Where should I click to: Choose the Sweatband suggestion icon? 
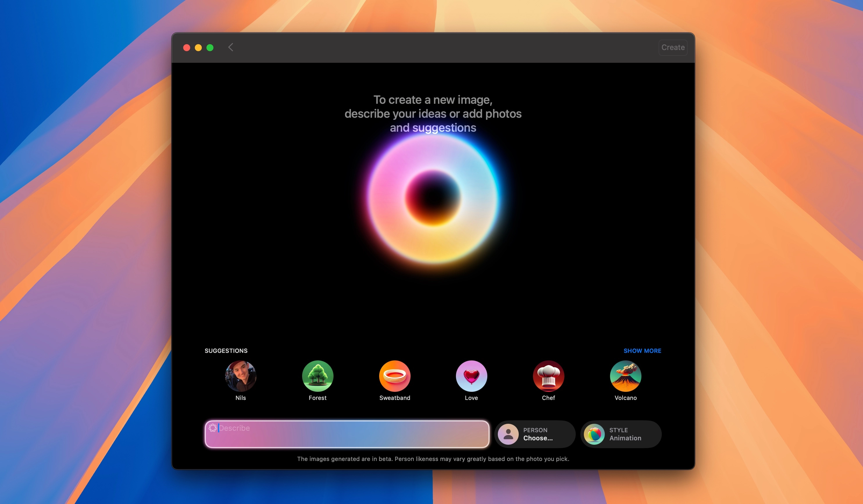tap(394, 376)
